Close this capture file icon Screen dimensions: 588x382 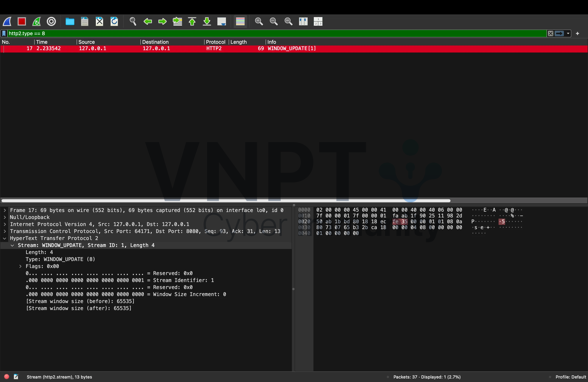click(99, 22)
